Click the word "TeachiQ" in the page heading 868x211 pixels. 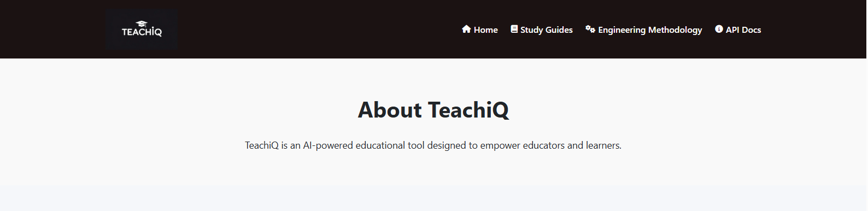point(468,110)
